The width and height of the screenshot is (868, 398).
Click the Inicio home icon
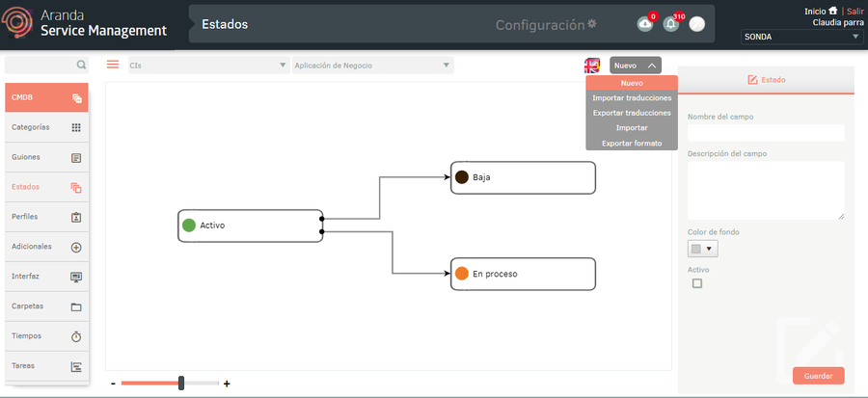tap(832, 11)
